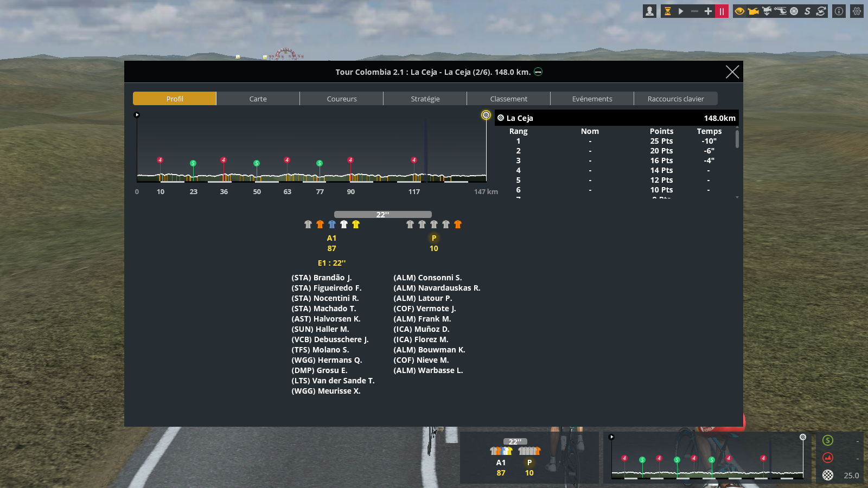Collapse stage title with the minus circle icon
This screenshot has width=868, height=488.
[x=538, y=72]
